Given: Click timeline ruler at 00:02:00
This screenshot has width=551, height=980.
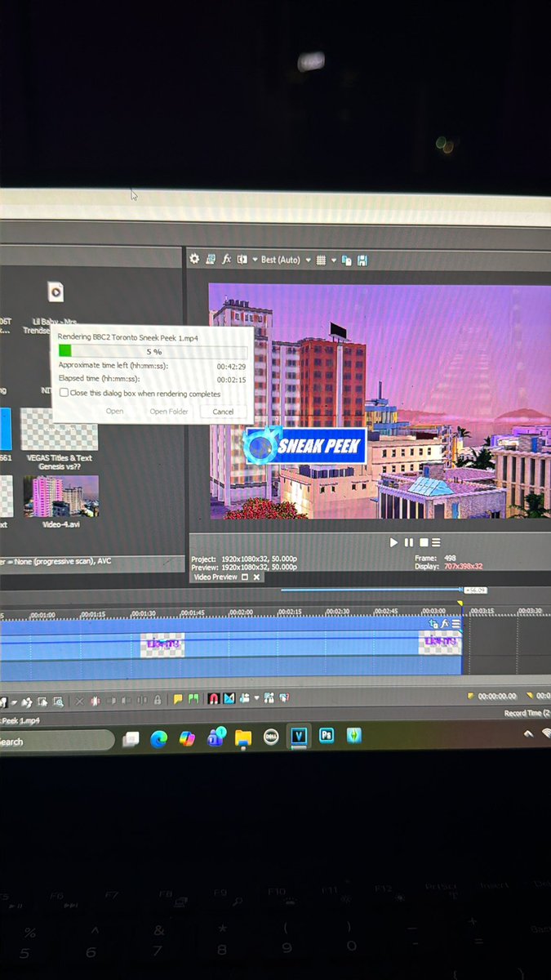Looking at the screenshot, I should pos(241,611).
